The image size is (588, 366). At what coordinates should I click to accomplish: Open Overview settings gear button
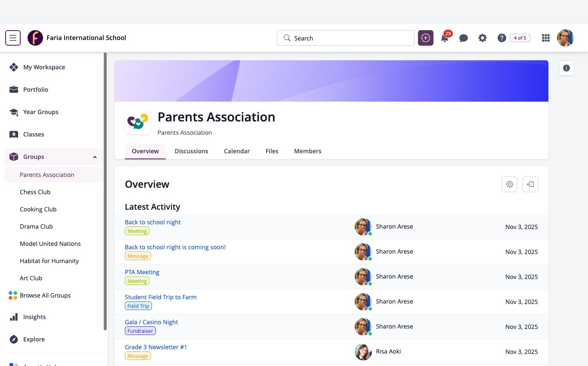click(510, 184)
